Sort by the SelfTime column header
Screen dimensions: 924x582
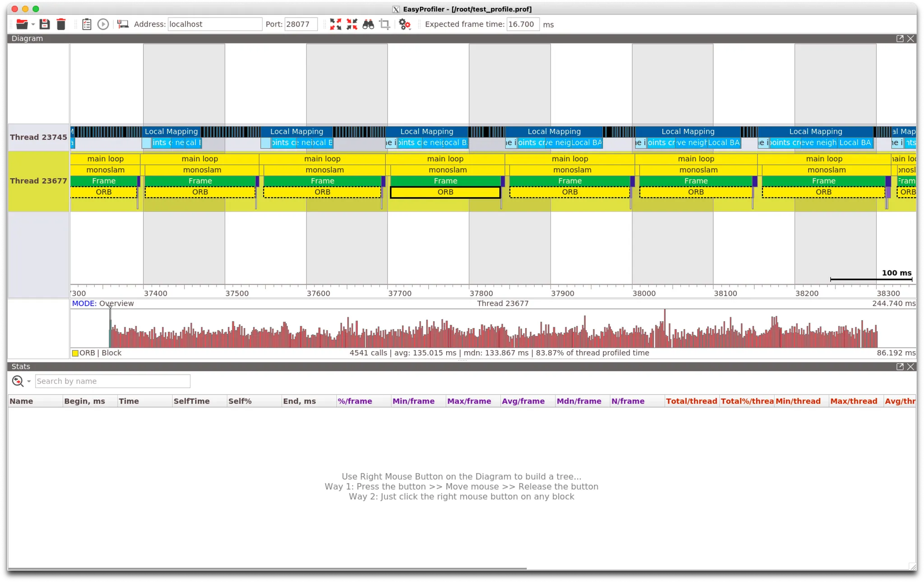pyautogui.click(x=191, y=401)
